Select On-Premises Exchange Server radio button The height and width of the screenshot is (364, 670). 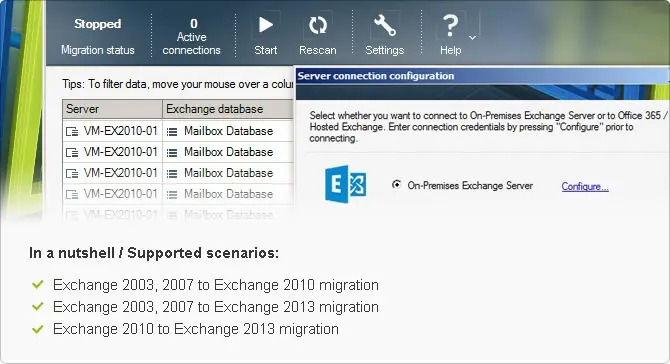[x=397, y=185]
